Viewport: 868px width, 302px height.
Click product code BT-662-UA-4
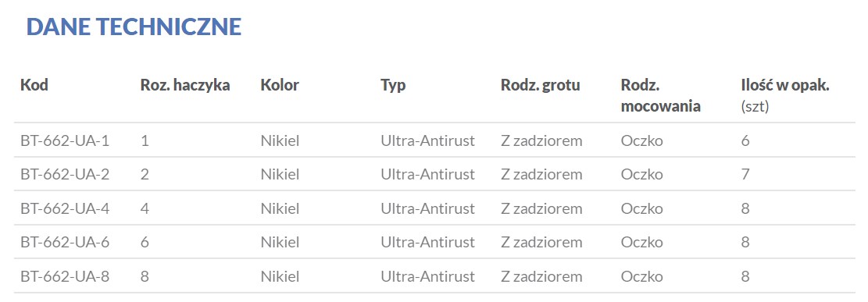coord(65,208)
